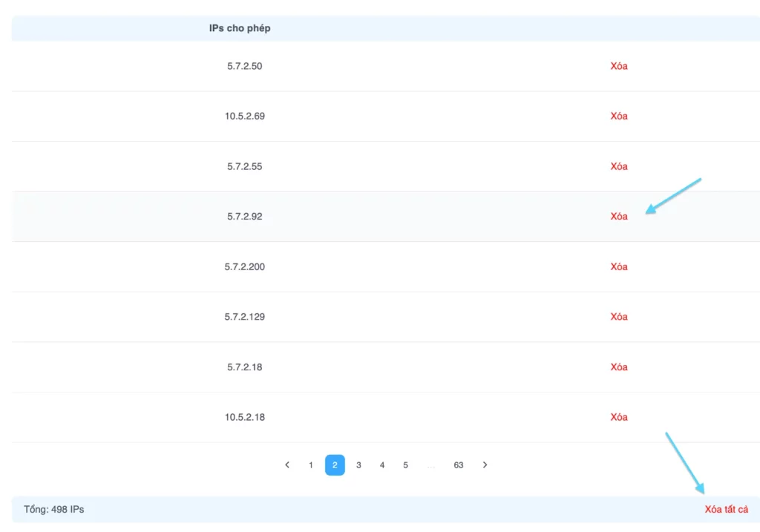Jump to page 3
The image size is (760, 532).
tap(358, 465)
